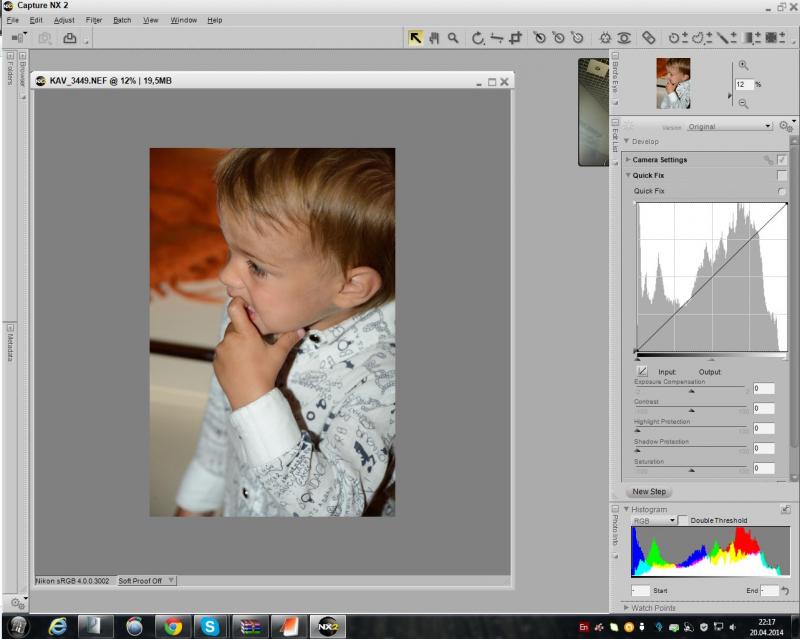Image resolution: width=800 pixels, height=639 pixels.
Task: Select the Hand pan tool
Action: pos(434,38)
